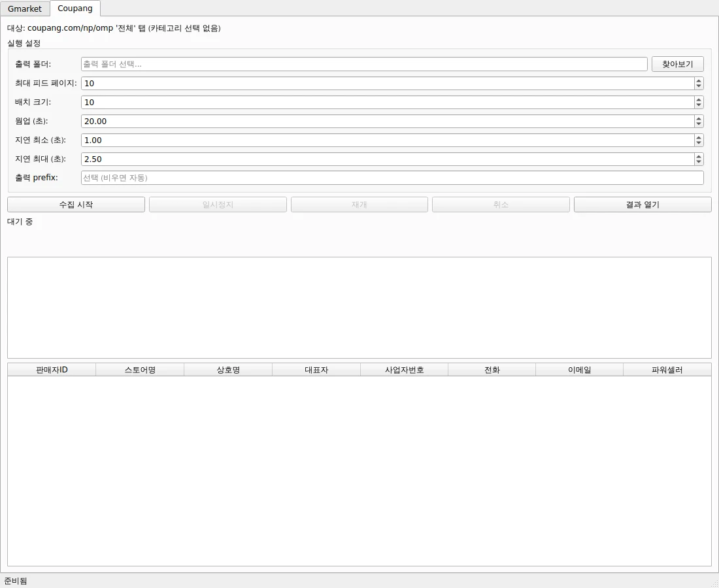The width and height of the screenshot is (719, 588).
Task: Start collection with the 수집 시작 button
Action: point(76,205)
